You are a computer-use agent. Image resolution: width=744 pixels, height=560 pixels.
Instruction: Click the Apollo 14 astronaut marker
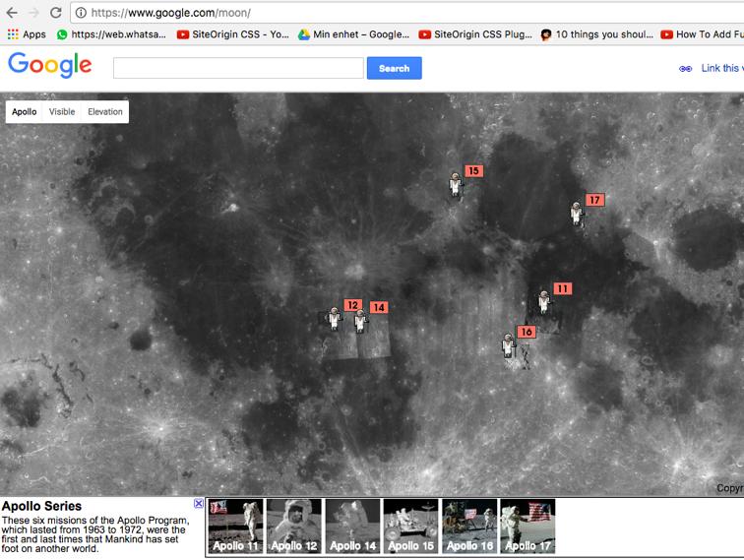(x=360, y=321)
